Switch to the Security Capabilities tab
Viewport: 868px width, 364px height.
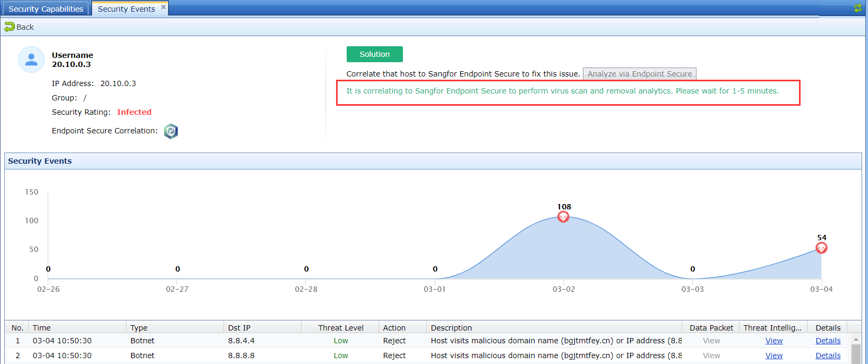(46, 9)
